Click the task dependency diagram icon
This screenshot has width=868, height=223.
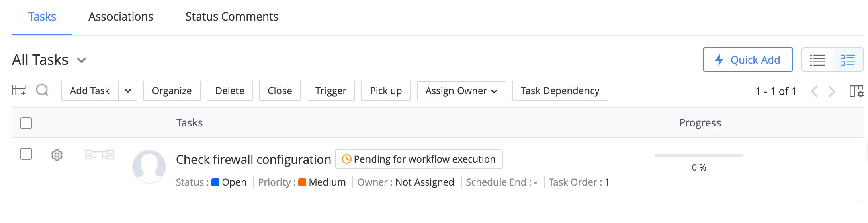99,155
